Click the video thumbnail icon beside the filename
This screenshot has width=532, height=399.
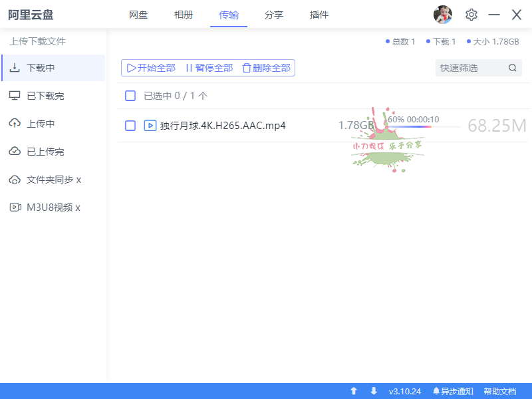pyautogui.click(x=150, y=125)
